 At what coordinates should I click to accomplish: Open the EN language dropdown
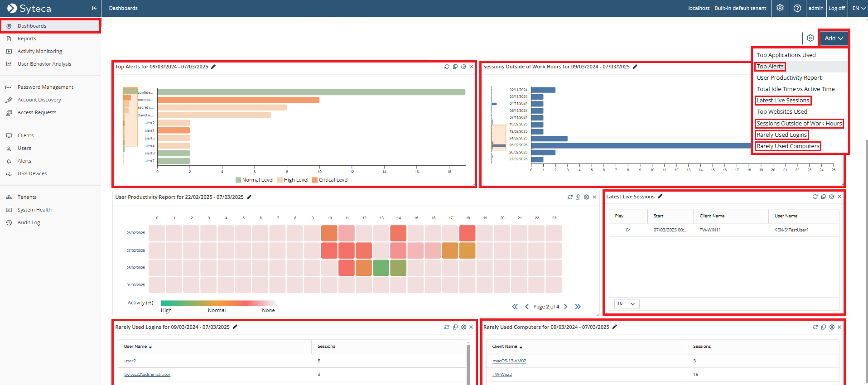coord(858,8)
